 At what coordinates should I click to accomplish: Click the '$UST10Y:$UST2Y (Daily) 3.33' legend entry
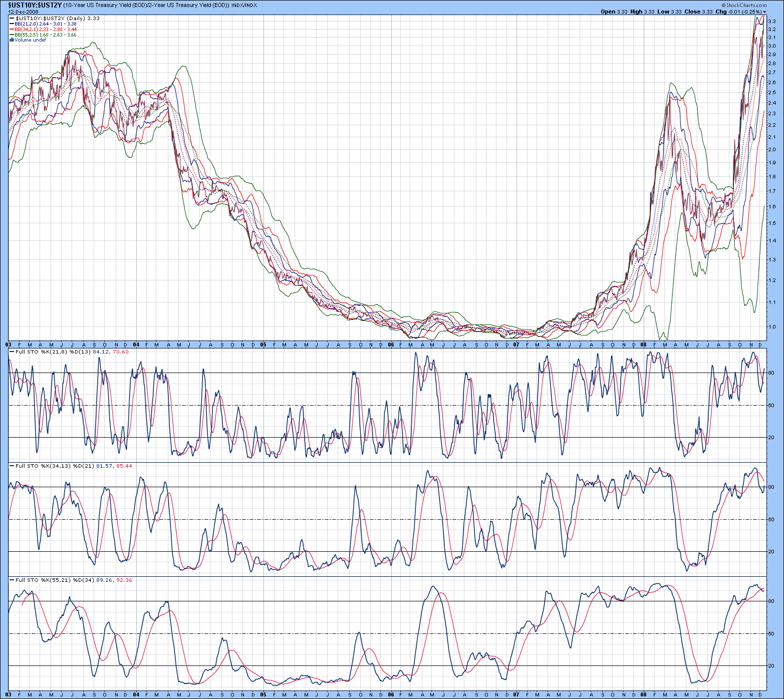[58, 19]
